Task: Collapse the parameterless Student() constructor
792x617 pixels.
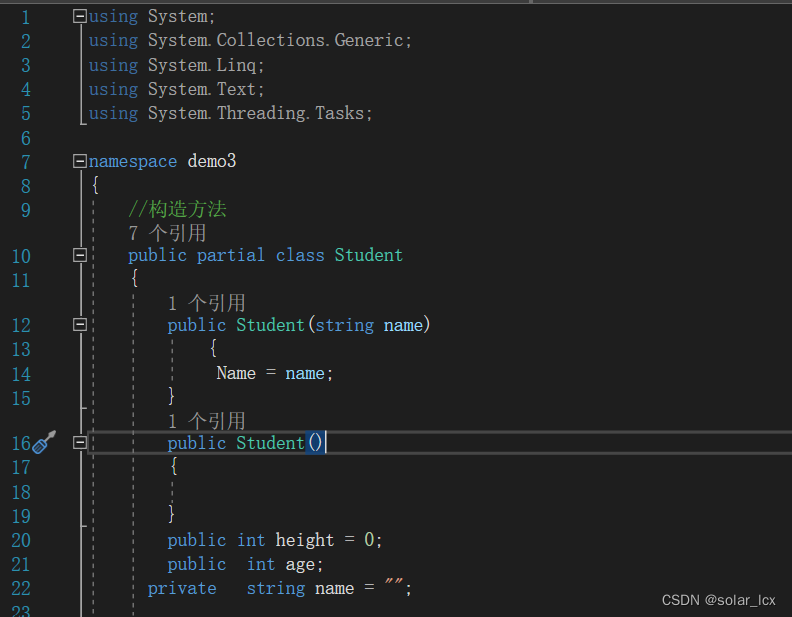Action: click(79, 443)
